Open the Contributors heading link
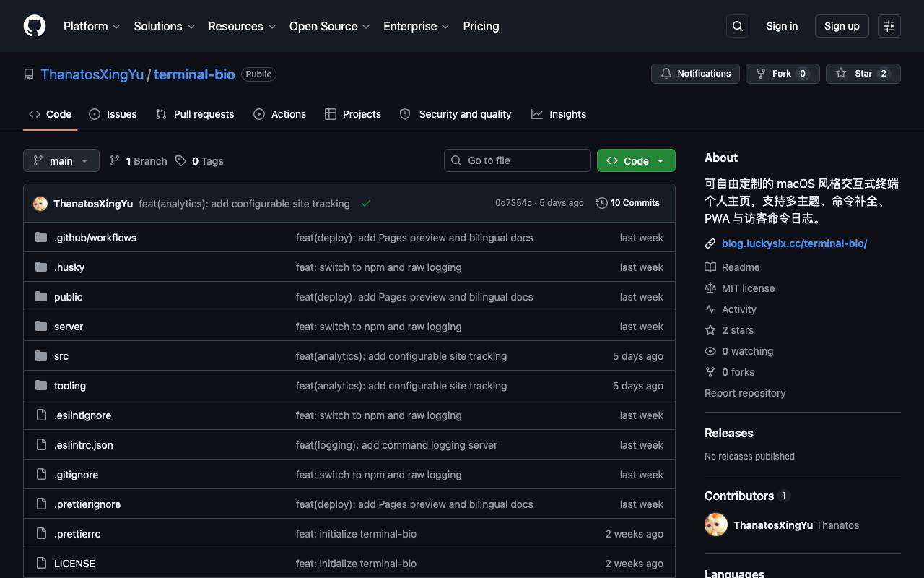Viewport: 924px width, 578px height. click(x=747, y=496)
